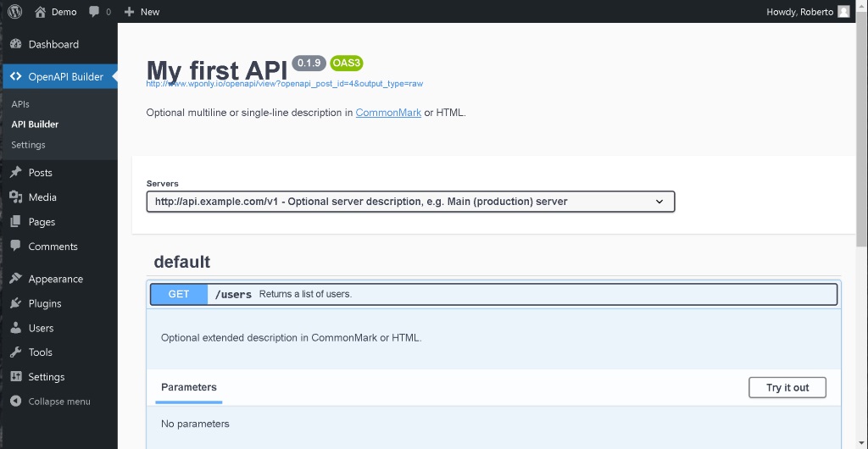This screenshot has width=868, height=449.
Task: Collapse the GET /users operation
Action: (x=493, y=294)
